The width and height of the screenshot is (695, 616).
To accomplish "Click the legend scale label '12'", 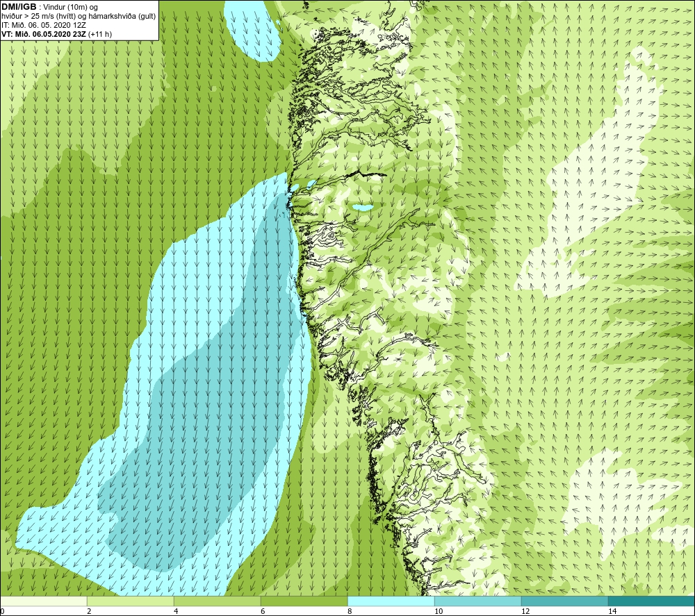I will (525, 611).
